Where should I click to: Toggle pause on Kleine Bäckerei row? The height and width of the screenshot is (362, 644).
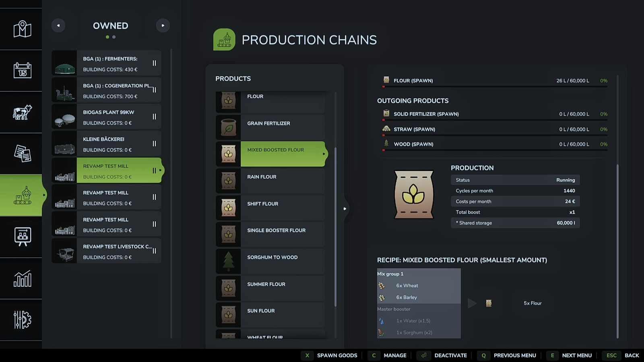(154, 144)
